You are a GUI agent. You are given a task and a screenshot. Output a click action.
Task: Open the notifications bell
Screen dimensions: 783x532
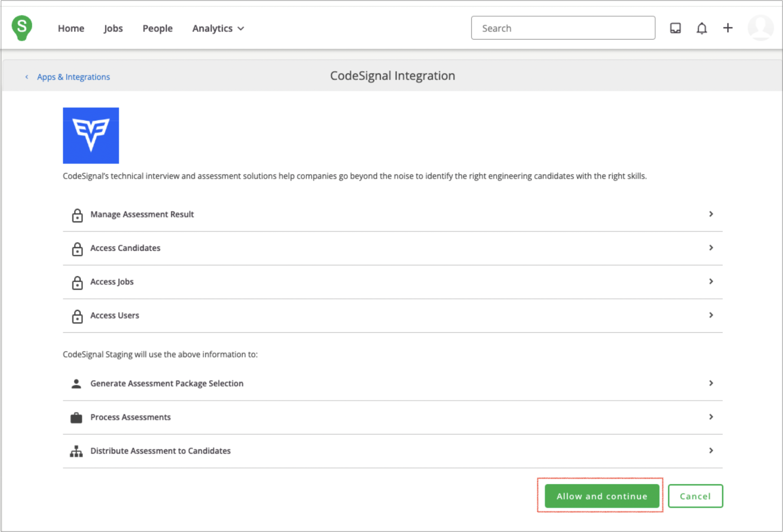tap(701, 28)
